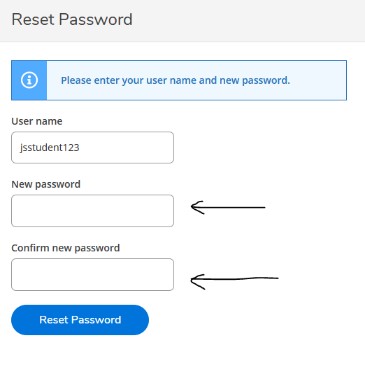Click the arrow pointing at Confirm new password field
Screen dimensions: 365x383
(x=234, y=281)
